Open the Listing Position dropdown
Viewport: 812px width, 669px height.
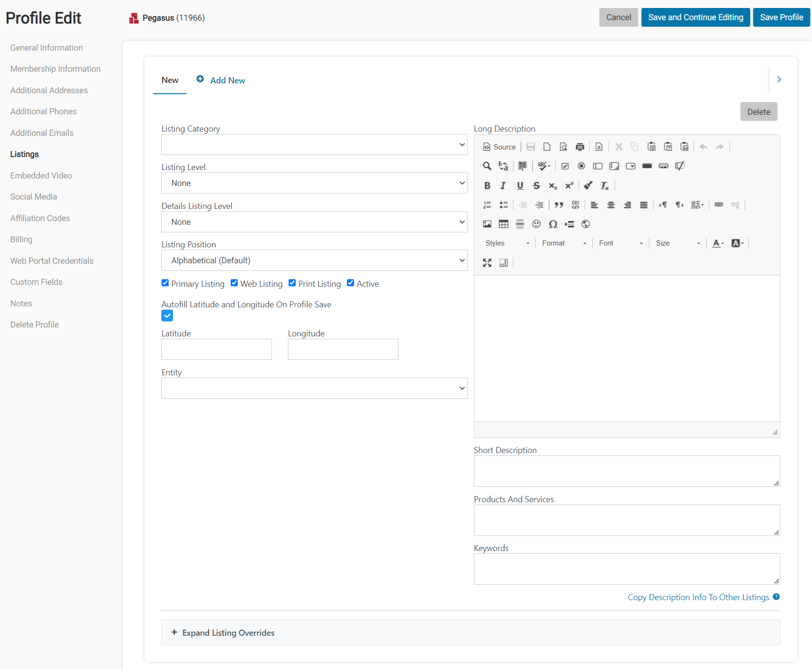[x=314, y=260]
